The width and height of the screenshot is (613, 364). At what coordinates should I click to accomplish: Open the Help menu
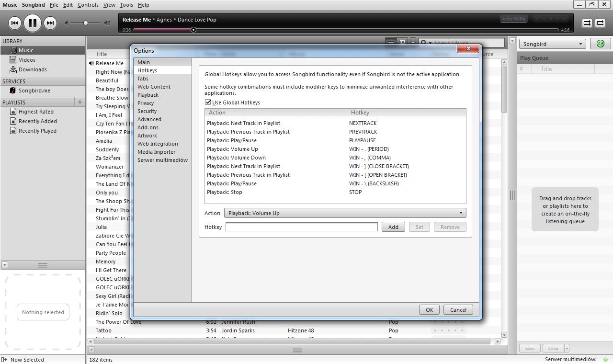143,5
